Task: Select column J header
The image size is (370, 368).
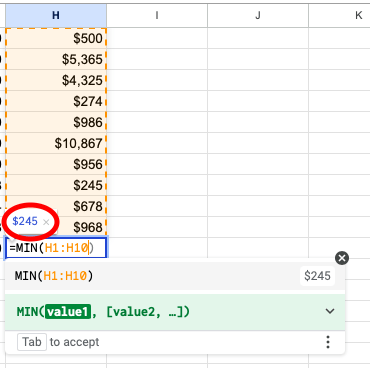Action: (x=258, y=15)
